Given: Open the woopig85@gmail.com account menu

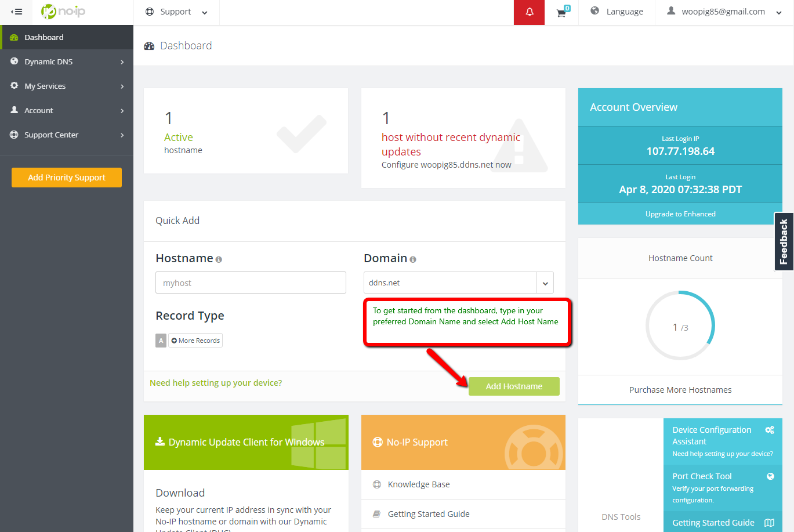Looking at the screenshot, I should click(x=724, y=12).
